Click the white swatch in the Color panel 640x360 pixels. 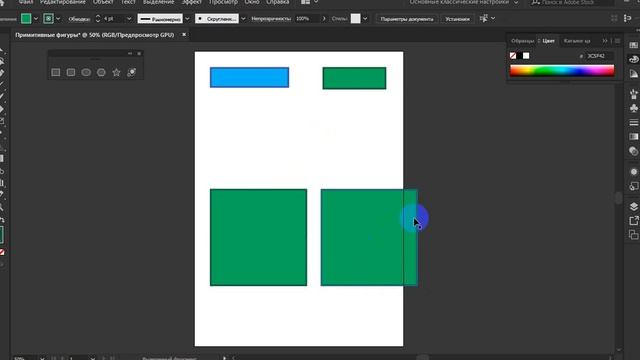526,56
